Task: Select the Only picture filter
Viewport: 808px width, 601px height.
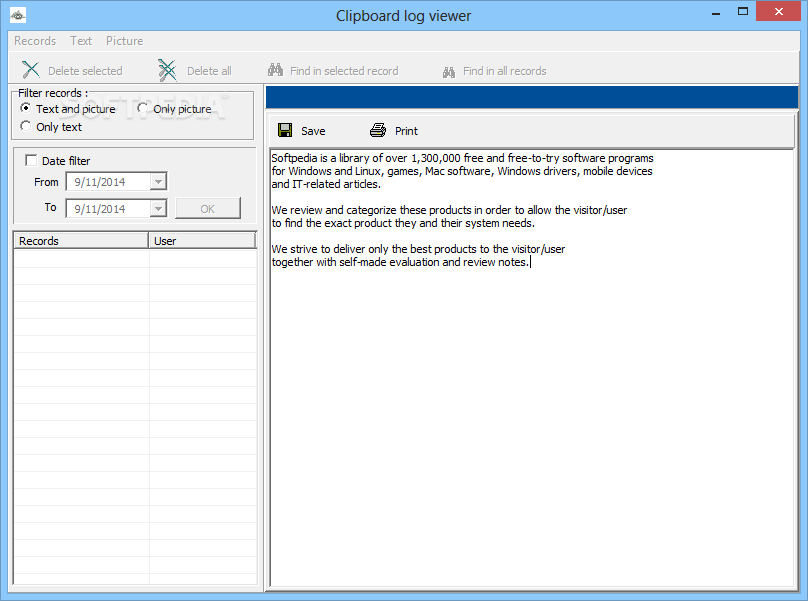Action: coord(142,108)
